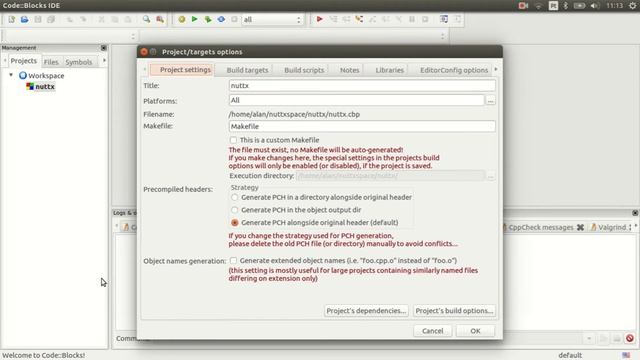Select 'Generate PCH in the object output dir'

click(234, 210)
